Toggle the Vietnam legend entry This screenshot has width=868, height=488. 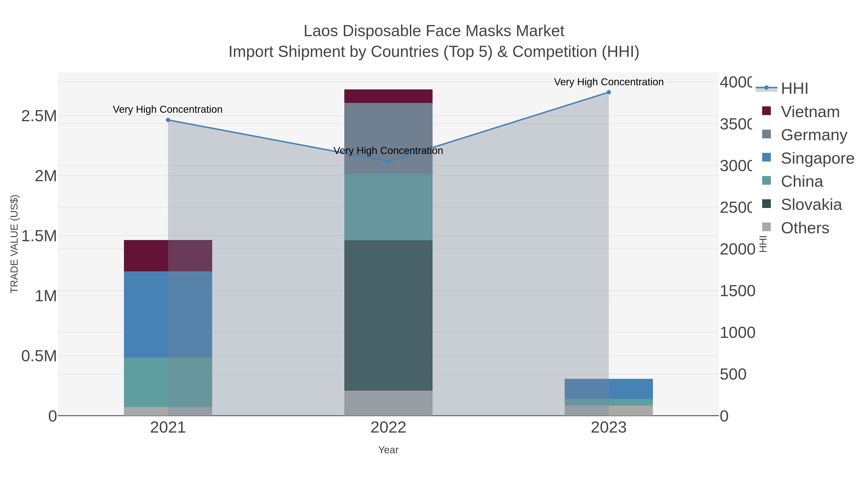tap(800, 112)
